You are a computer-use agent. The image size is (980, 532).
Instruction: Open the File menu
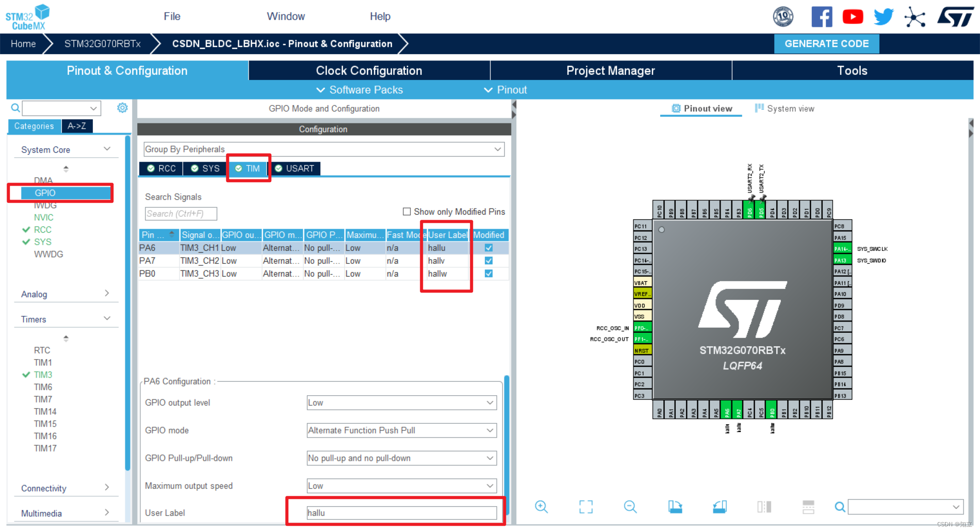pyautogui.click(x=172, y=17)
